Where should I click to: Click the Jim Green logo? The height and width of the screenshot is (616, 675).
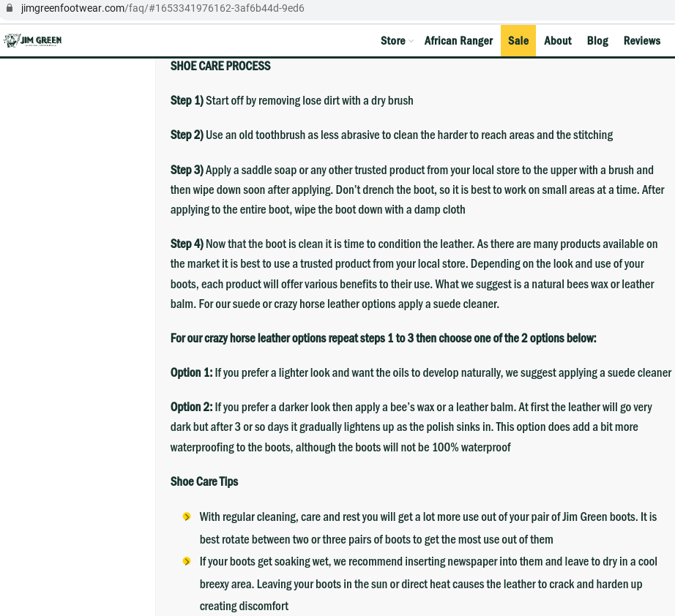33,40
